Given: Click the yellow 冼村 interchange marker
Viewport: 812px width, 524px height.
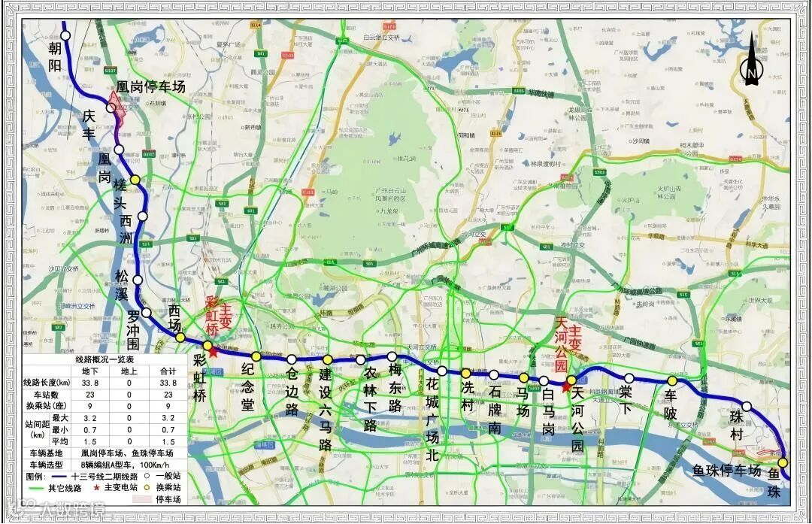Looking at the screenshot, I should [x=466, y=374].
